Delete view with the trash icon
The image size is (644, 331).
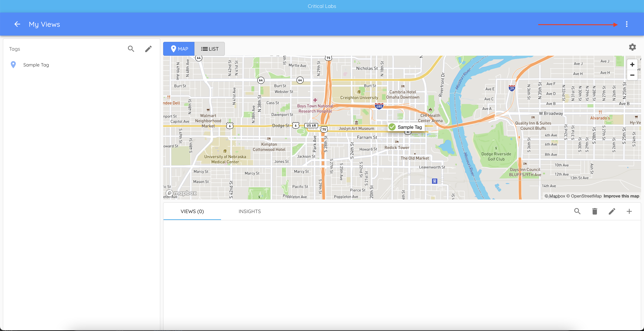[x=595, y=211]
